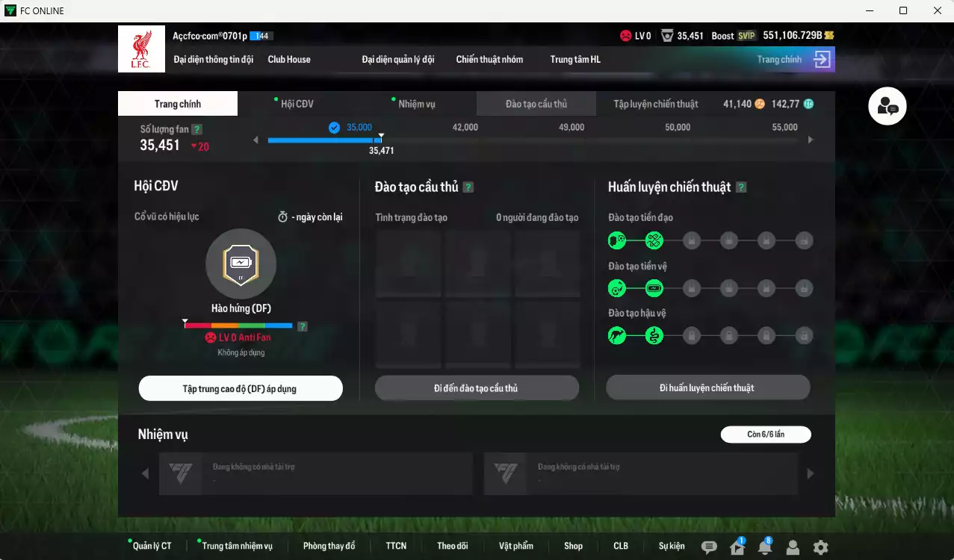Screen dimensions: 954x560
Task: Open Shop in the bottom menu
Action: point(573,546)
